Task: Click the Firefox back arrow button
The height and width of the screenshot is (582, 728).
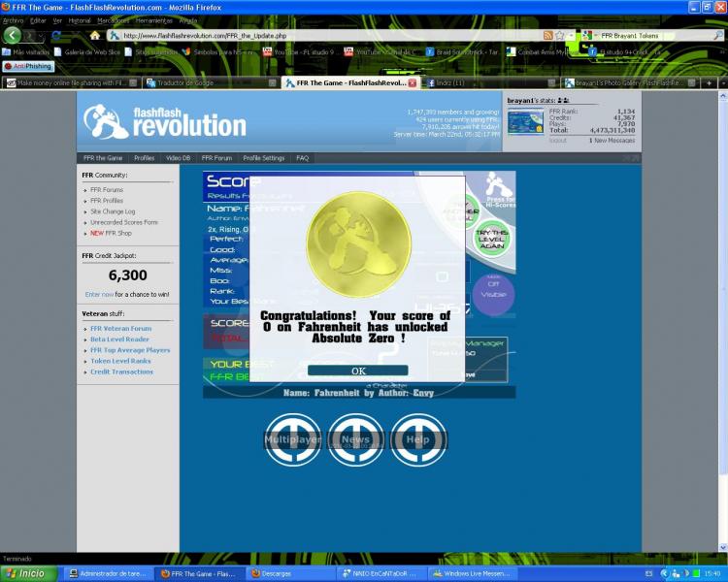Action: [13, 36]
